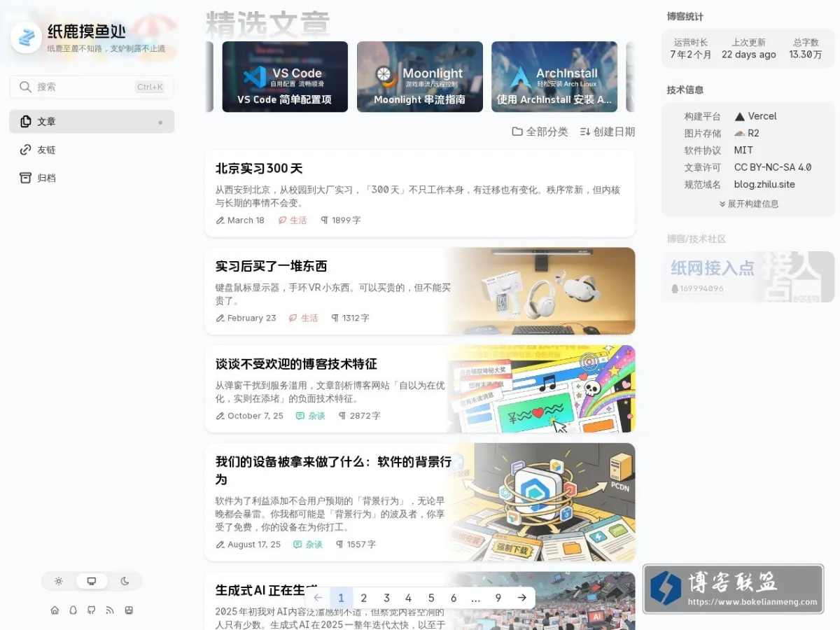Image resolution: width=840 pixels, height=630 pixels.
Task: Open the 纸网接入点 community banner
Action: [x=748, y=277]
